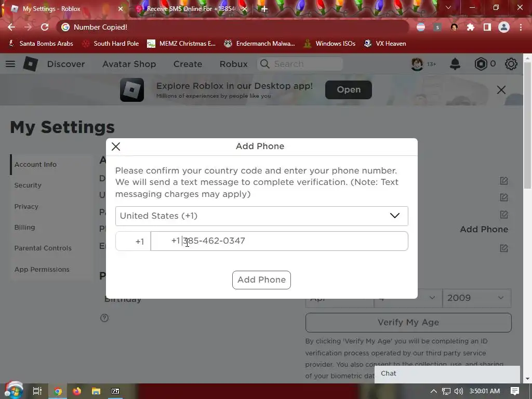Click Open on the Desktop app banner
This screenshot has width=532, height=399.
(x=349, y=90)
